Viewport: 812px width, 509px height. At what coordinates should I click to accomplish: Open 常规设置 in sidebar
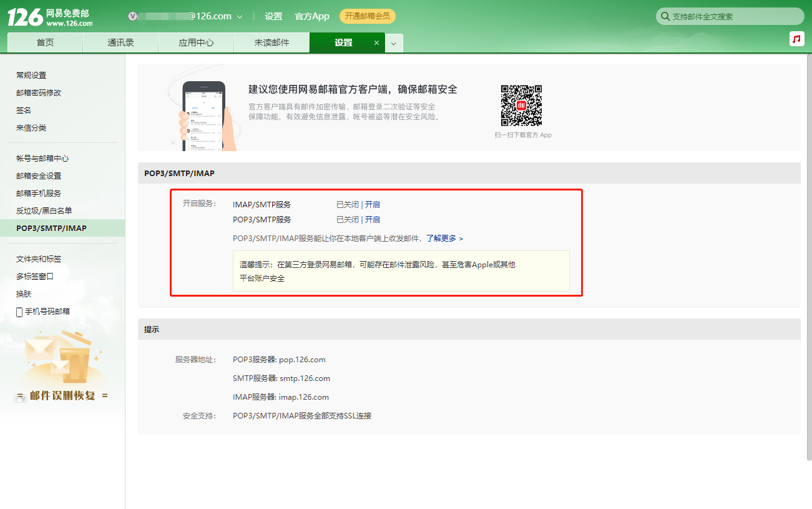31,75
